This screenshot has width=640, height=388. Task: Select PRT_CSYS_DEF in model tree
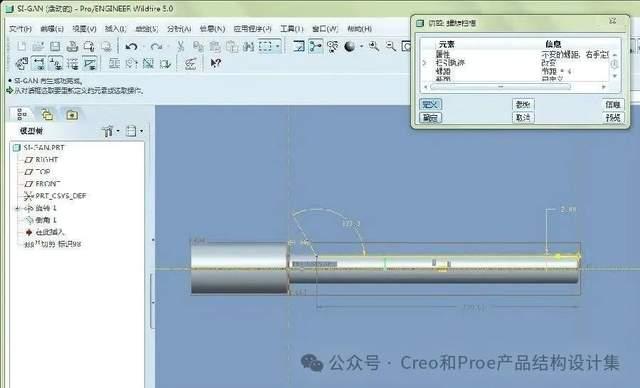point(56,196)
